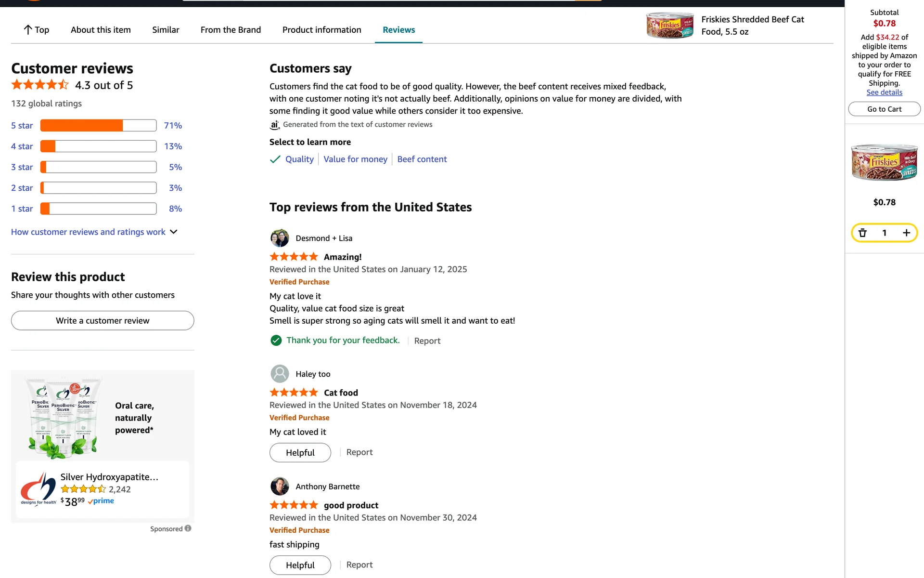Increase cart quantity with plus icon
This screenshot has height=578, width=924.
pyautogui.click(x=906, y=233)
